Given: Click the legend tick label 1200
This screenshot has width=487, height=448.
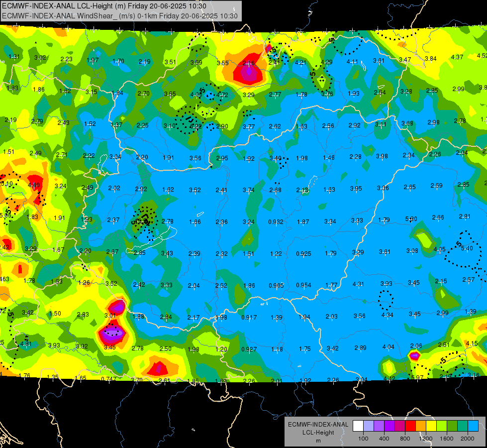Looking at the screenshot, I should click(x=425, y=439).
